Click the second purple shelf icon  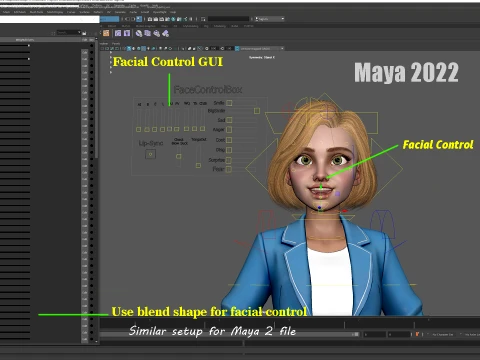(x=127, y=33)
